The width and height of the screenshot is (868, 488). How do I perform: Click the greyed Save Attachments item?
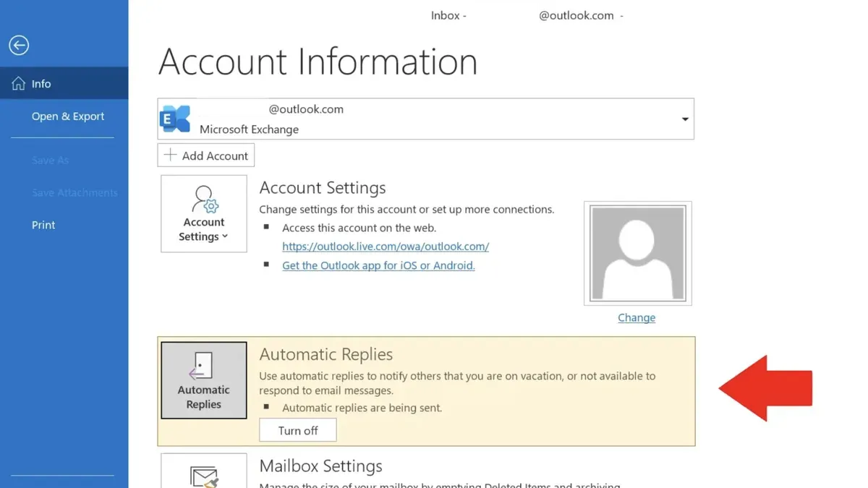pos(75,192)
